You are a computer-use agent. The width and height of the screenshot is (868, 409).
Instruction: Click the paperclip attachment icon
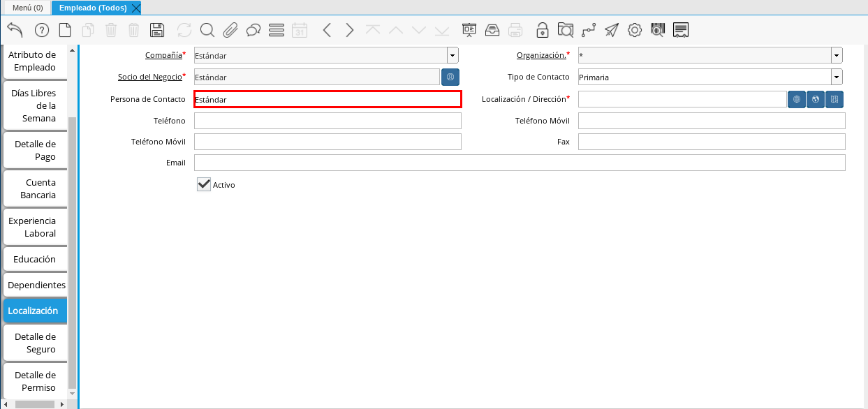[x=230, y=30]
